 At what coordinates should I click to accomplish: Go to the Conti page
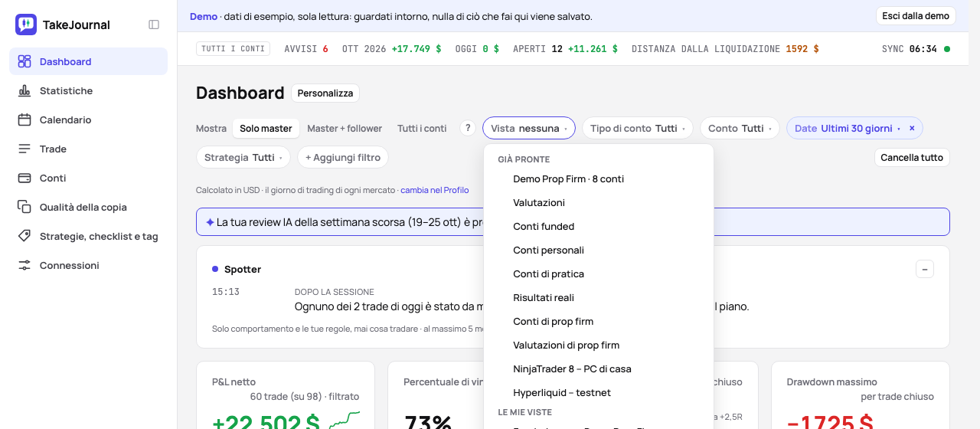click(x=88, y=178)
